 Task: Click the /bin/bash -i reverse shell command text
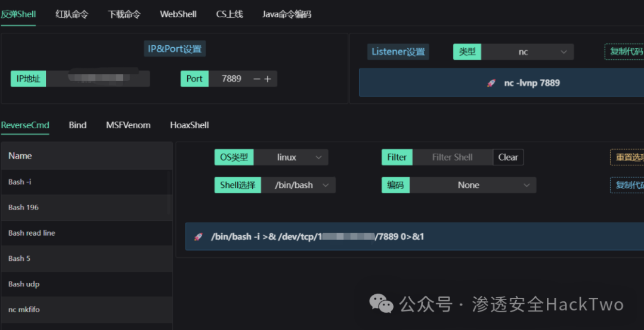click(x=317, y=237)
